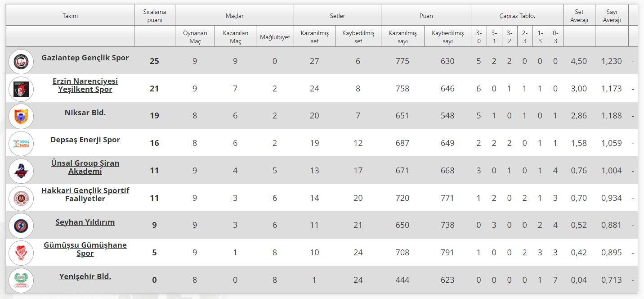Open the Gaziantep Gençlik Spor team link

pos(85,58)
